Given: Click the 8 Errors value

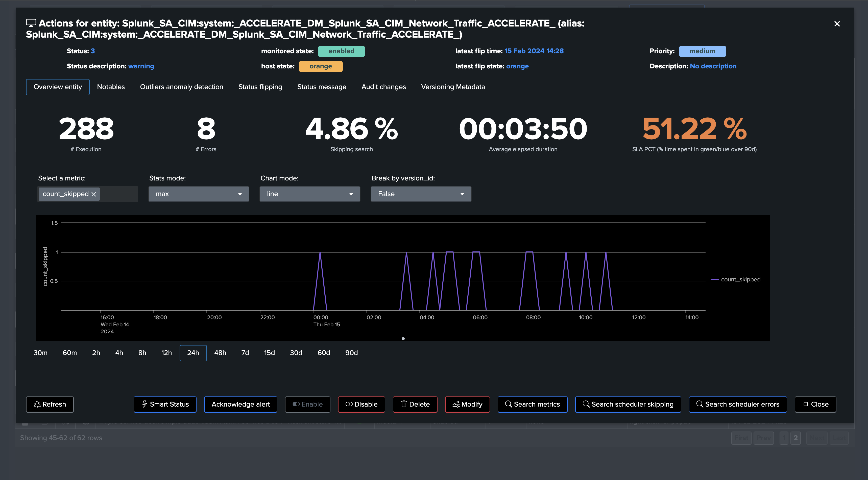Looking at the screenshot, I should [206, 129].
